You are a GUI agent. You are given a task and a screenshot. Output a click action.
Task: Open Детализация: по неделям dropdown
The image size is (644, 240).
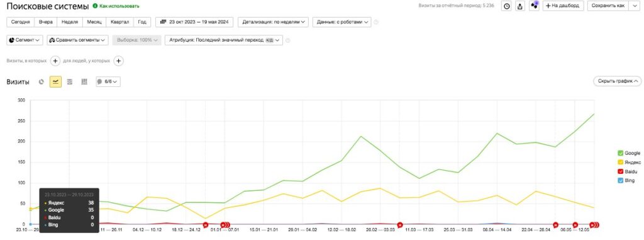tap(273, 22)
